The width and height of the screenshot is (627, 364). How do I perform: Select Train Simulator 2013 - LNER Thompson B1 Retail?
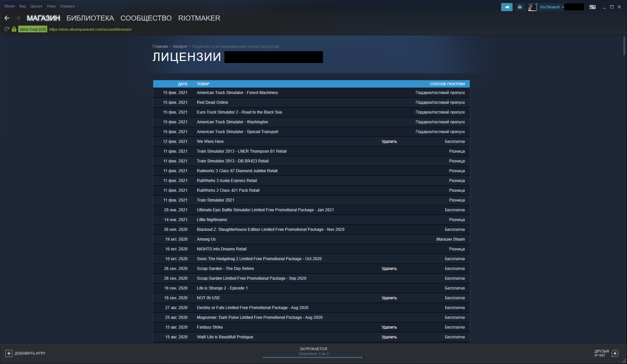pyautogui.click(x=242, y=151)
